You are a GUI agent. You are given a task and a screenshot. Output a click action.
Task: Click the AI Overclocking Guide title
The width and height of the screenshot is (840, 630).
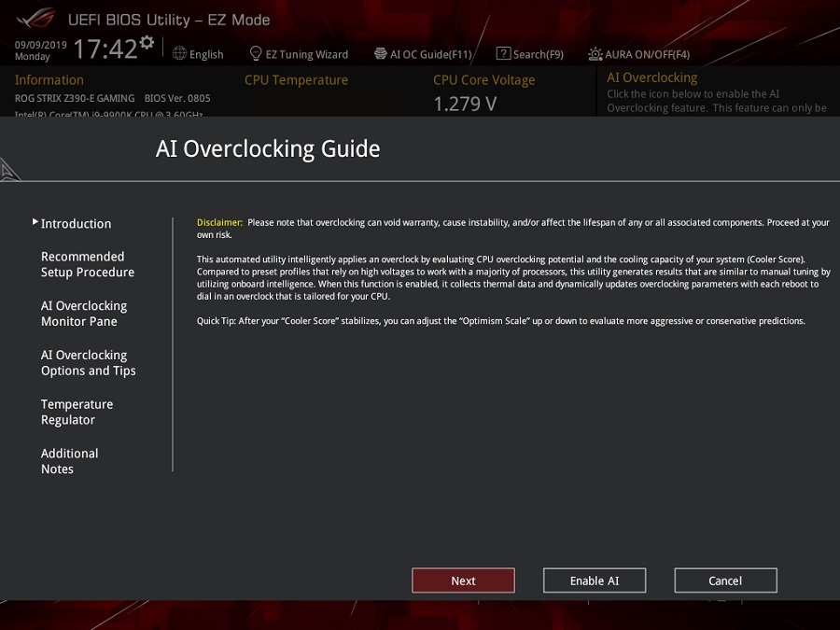(268, 148)
